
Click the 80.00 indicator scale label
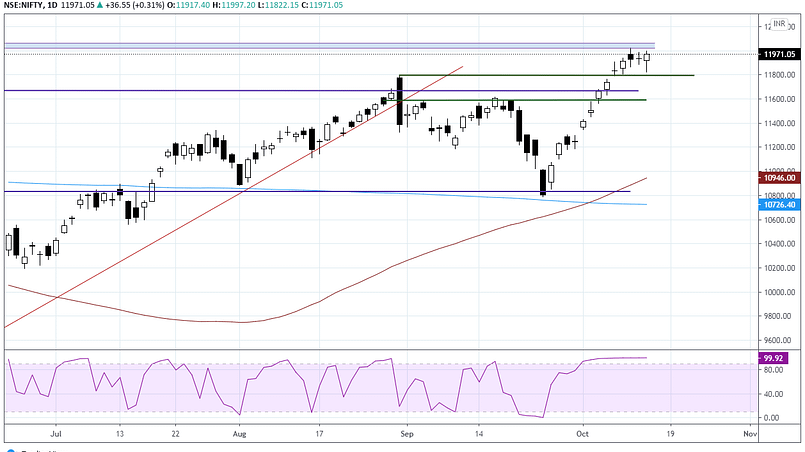point(773,370)
